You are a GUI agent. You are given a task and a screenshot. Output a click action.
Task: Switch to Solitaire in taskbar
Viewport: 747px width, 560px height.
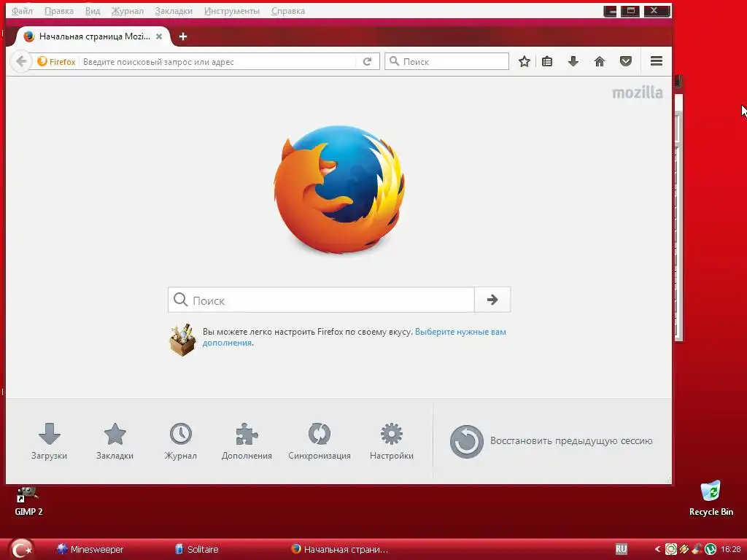point(196,549)
